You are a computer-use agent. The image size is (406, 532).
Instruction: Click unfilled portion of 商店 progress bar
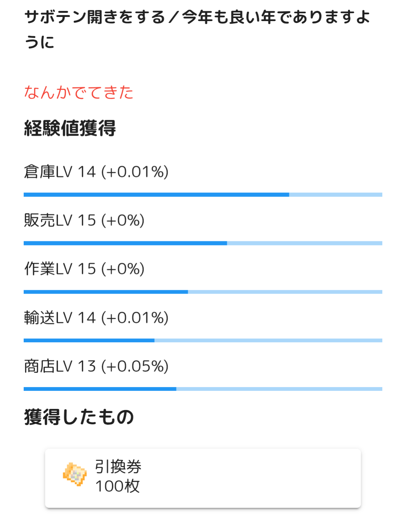(279, 389)
